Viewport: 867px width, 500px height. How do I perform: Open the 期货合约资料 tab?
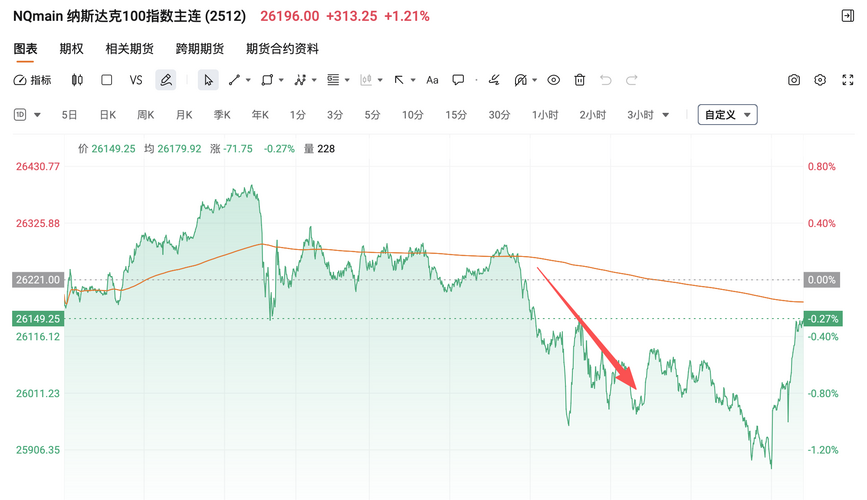(282, 48)
